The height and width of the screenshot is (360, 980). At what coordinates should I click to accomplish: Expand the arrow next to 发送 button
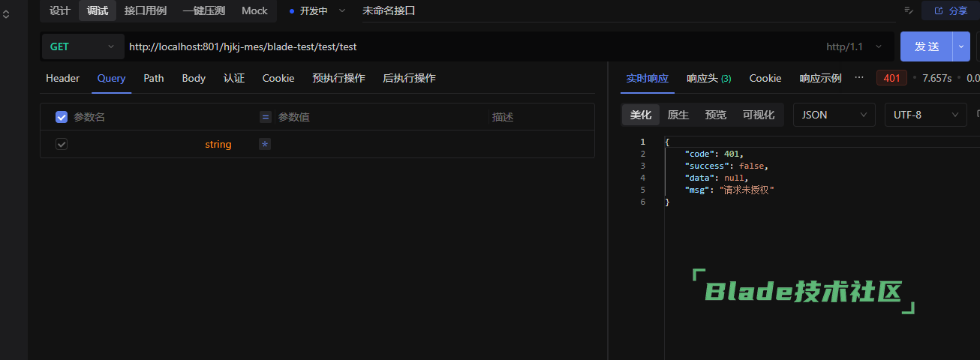(962, 46)
